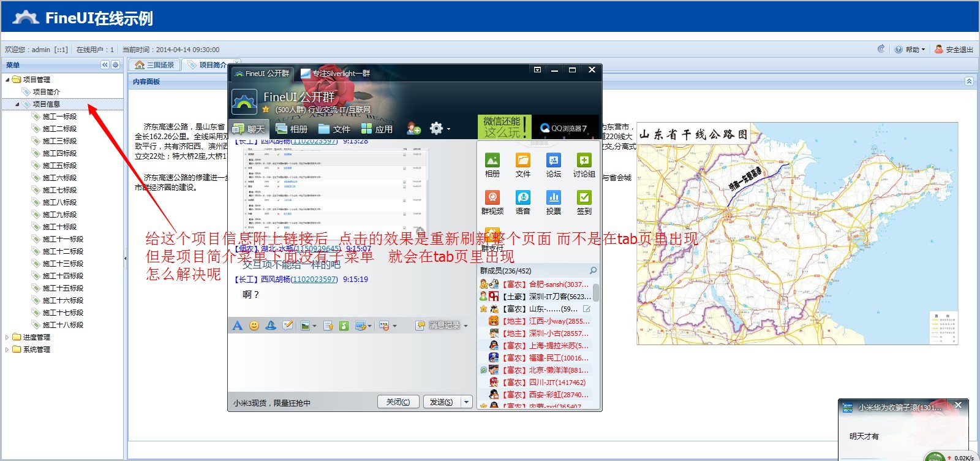The height and width of the screenshot is (461, 980).
Task: Select the 聊天 tab in group window
Action: pyautogui.click(x=249, y=129)
